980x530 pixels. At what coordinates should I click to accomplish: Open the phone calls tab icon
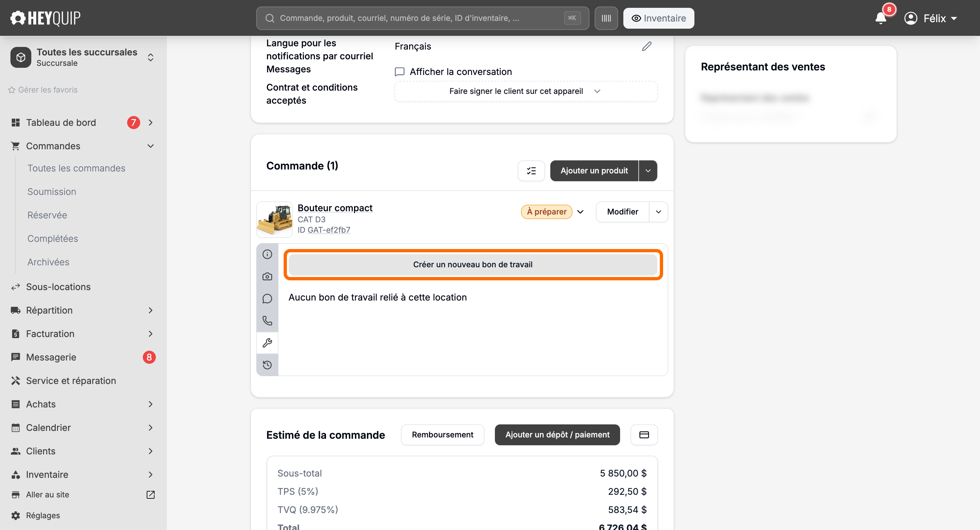[267, 321]
